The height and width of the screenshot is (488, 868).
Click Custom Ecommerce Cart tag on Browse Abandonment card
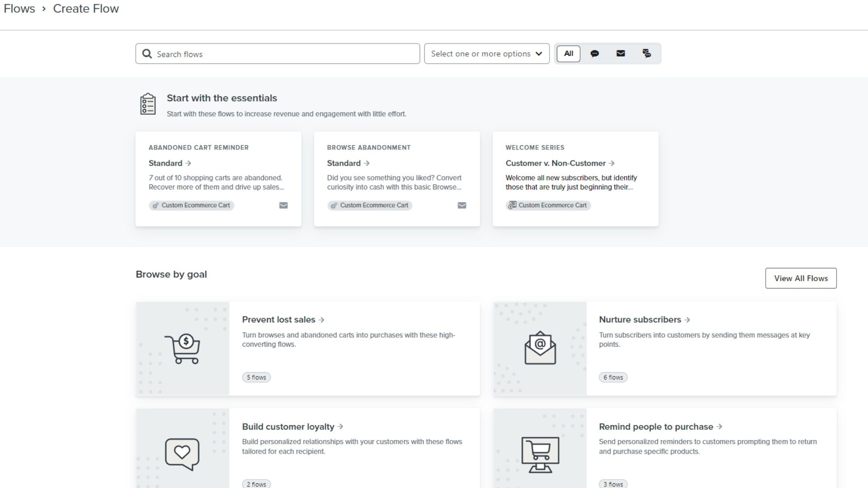tap(370, 205)
